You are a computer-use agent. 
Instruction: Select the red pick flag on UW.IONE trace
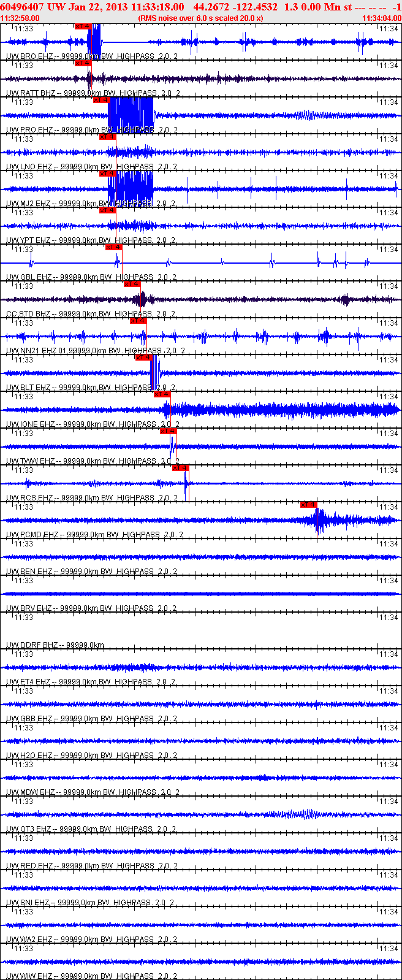click(x=162, y=394)
